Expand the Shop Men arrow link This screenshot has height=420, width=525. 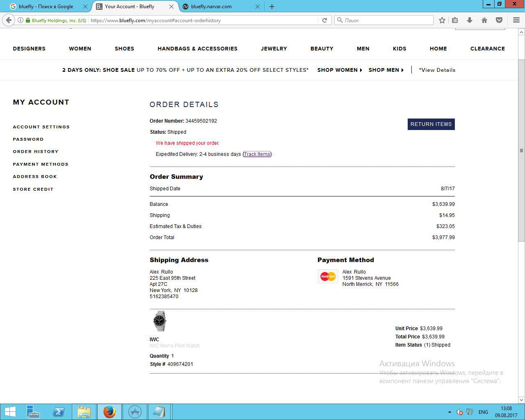point(386,70)
